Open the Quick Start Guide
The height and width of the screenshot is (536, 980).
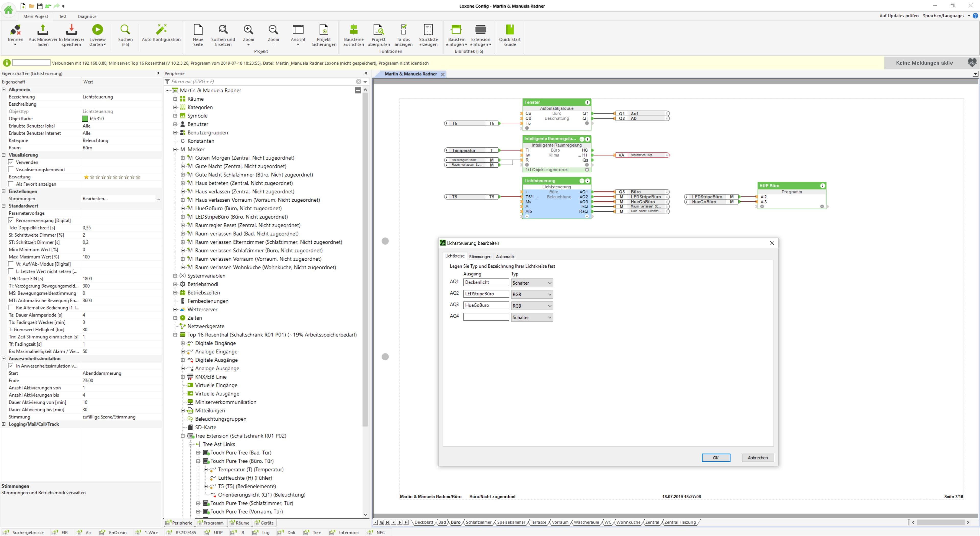tap(510, 30)
